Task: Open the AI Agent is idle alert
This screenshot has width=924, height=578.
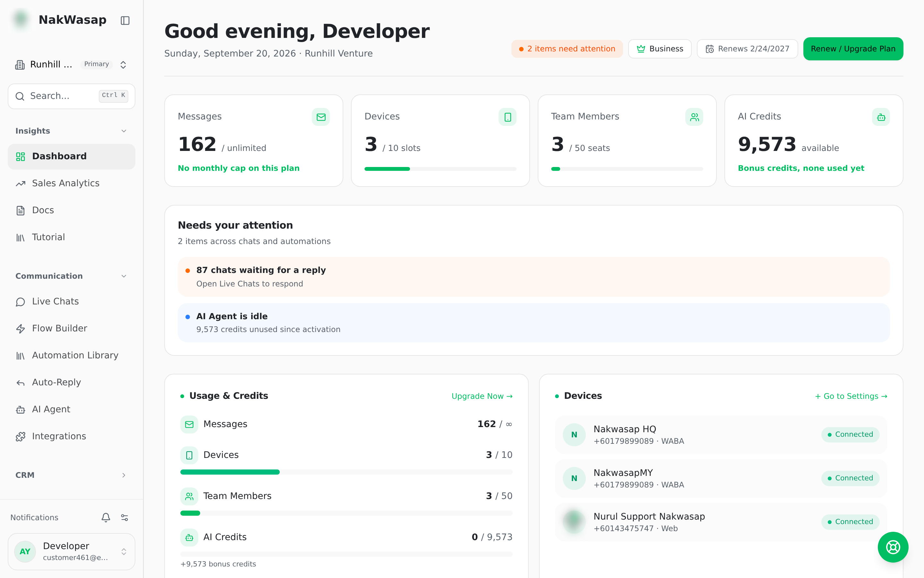Action: pyautogui.click(x=534, y=323)
